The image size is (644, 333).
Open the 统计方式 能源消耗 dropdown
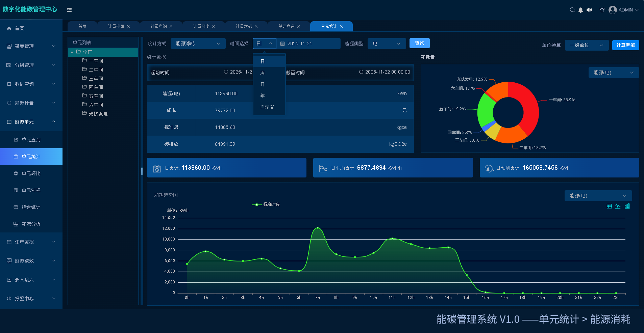tap(198, 44)
